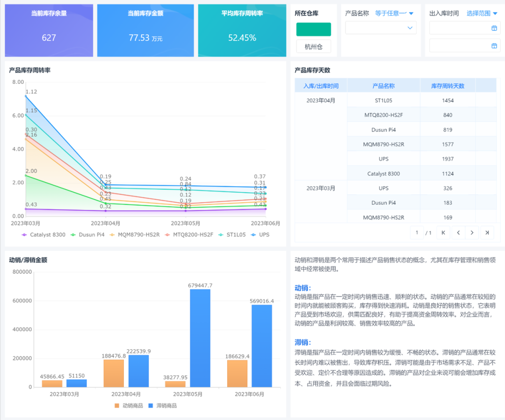Open calendar icon in first date field
The width and height of the screenshot is (505, 420).
(494, 29)
